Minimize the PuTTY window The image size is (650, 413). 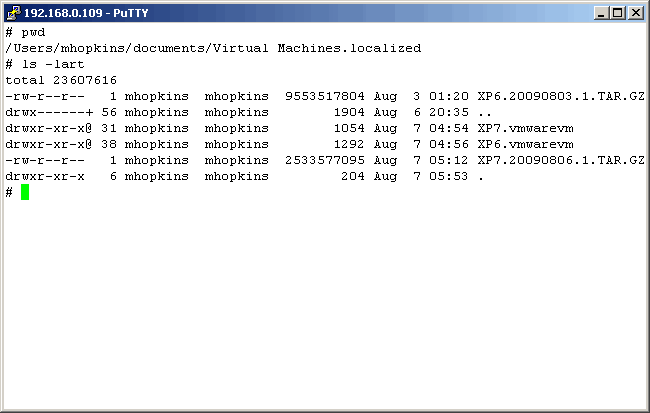(x=601, y=13)
